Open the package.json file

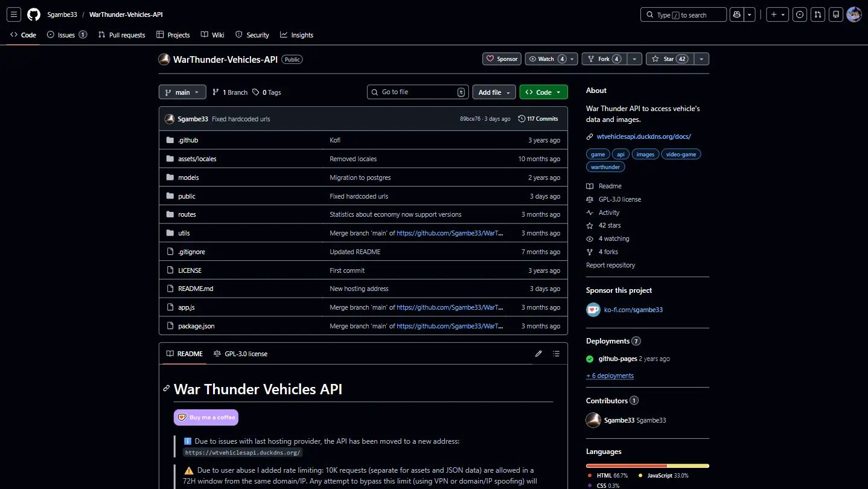point(196,326)
